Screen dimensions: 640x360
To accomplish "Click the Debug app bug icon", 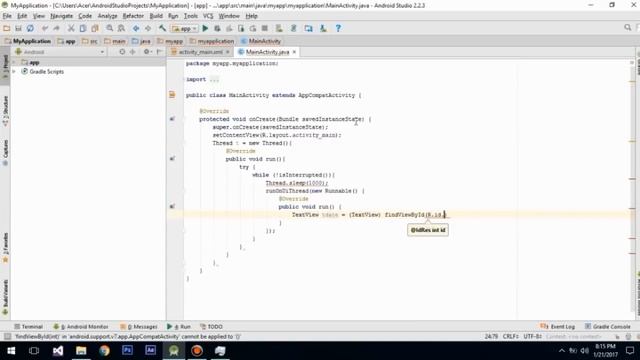I will coord(217,28).
